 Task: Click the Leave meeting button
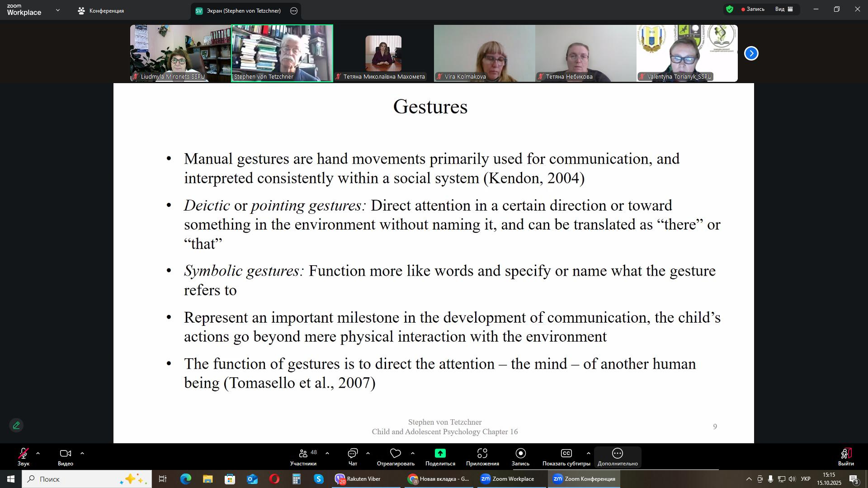point(846,454)
